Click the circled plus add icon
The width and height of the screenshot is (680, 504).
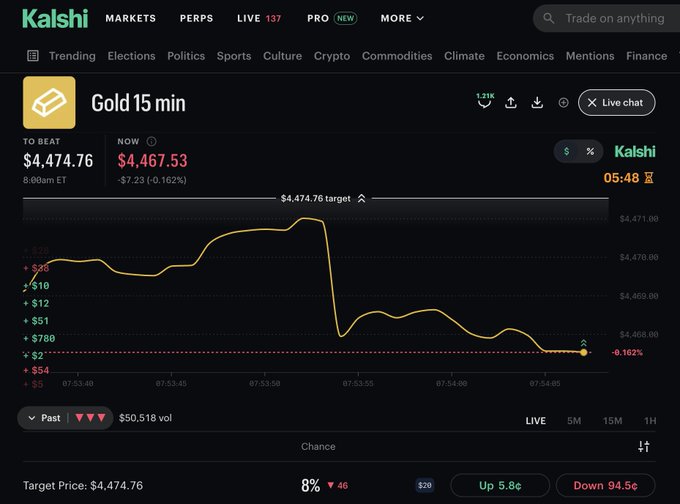click(x=563, y=103)
